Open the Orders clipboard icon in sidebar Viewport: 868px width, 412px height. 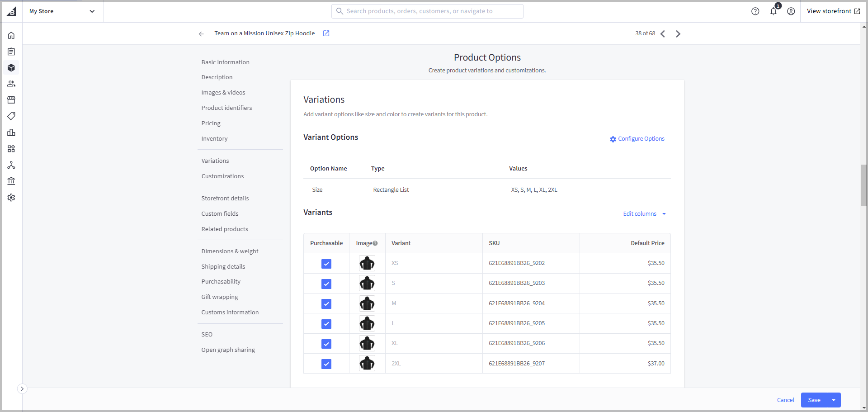click(11, 52)
